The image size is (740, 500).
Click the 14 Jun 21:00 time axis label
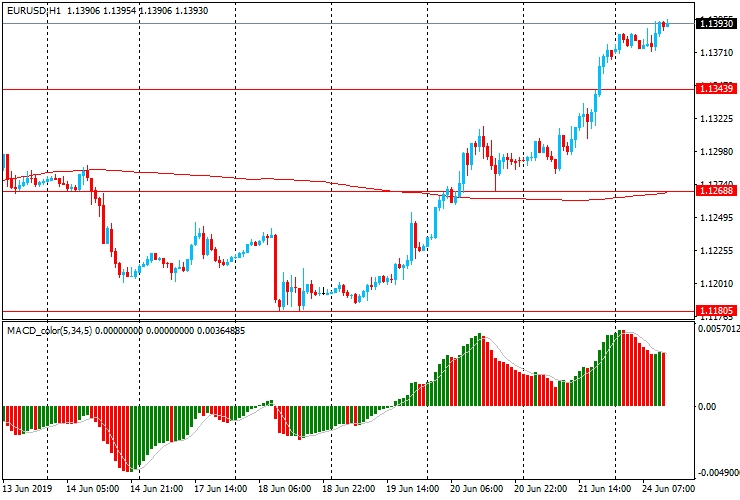[157, 488]
